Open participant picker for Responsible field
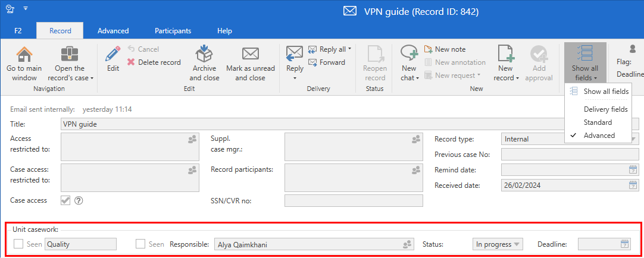 coord(407,244)
